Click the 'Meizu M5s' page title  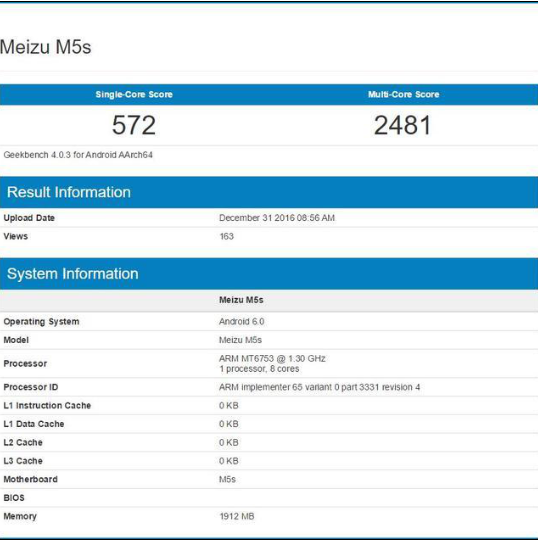pyautogui.click(x=45, y=47)
